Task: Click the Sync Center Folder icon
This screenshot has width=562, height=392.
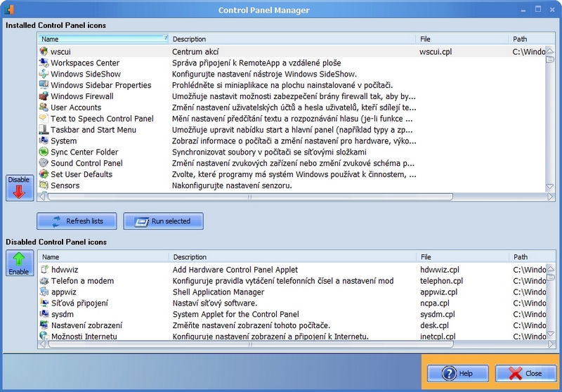Action: tap(44, 152)
